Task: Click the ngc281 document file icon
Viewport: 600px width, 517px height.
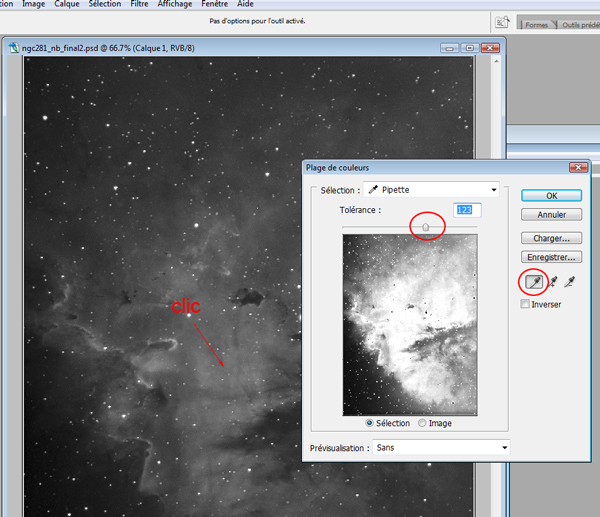Action: pos(14,48)
